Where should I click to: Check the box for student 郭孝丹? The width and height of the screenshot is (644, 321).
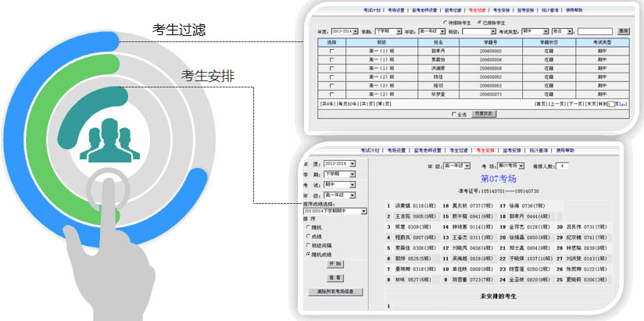pos(331,52)
